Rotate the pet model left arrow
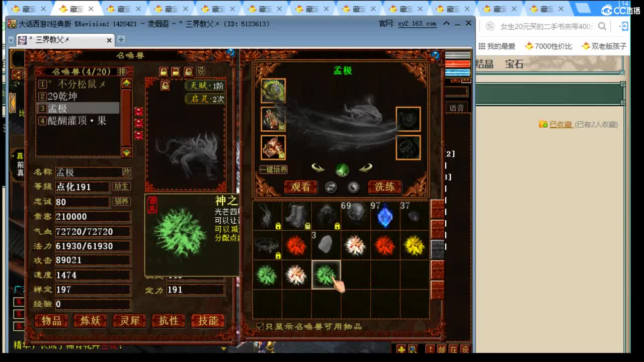Screen dimensions: 644x362 coord(318,168)
